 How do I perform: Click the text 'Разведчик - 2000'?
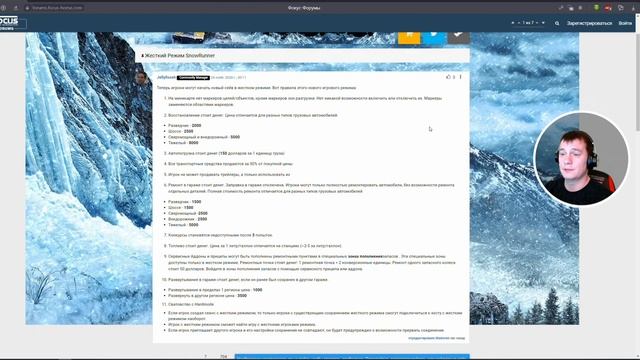pyautogui.click(x=184, y=126)
